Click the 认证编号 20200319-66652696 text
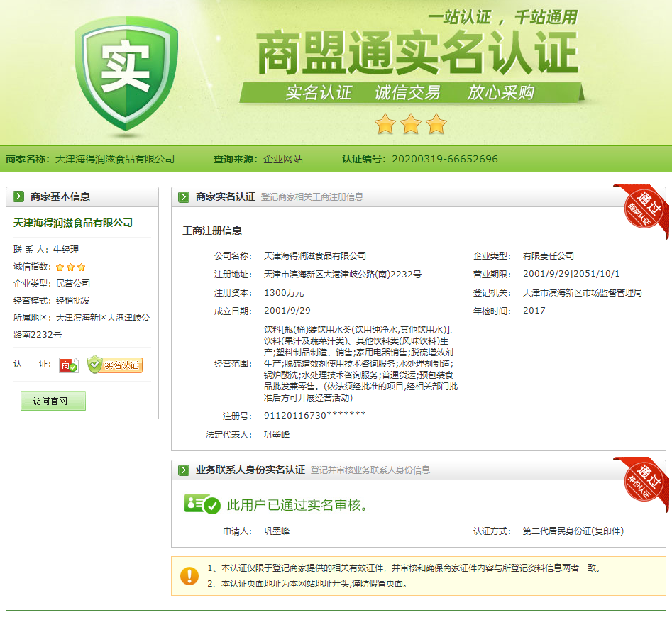Image resolution: width=672 pixels, height=620 pixels. coord(444,159)
